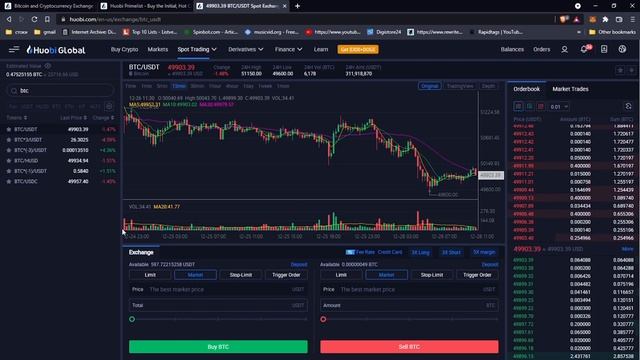The width and height of the screenshot is (640, 360).
Task: Toggle favorite star for BTC*3/USDT
Action: 9,140
